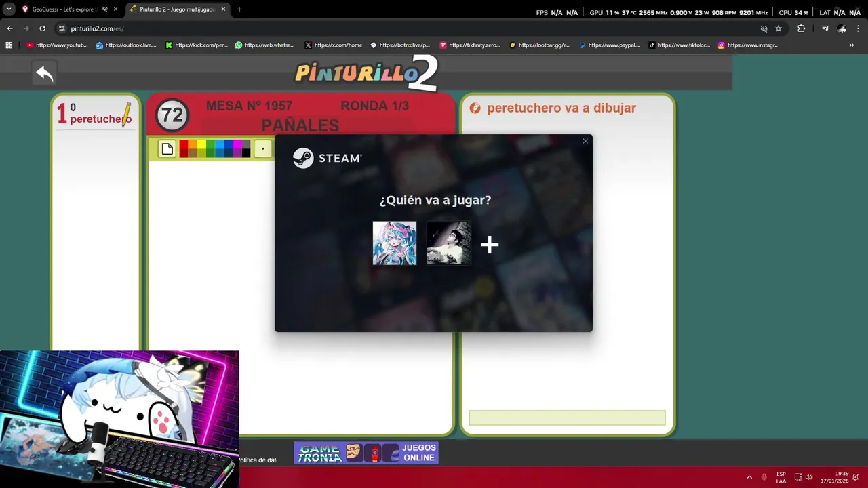Pick the bright red color swatch

pos(184,144)
